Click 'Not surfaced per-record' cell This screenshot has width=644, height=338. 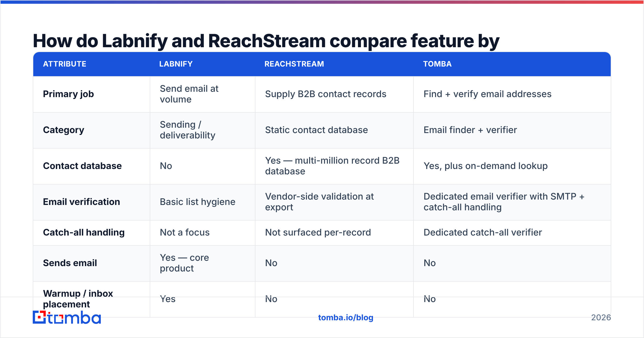click(x=318, y=232)
